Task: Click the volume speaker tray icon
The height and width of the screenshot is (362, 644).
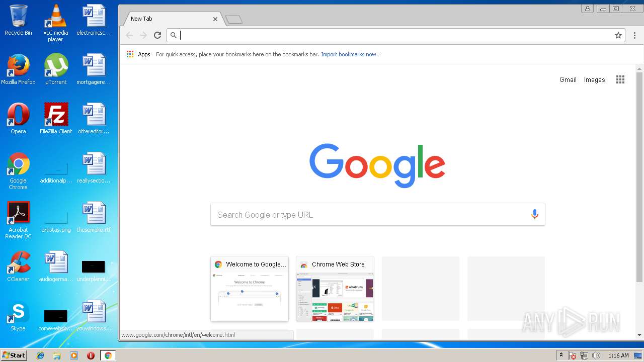Action: (x=596, y=355)
